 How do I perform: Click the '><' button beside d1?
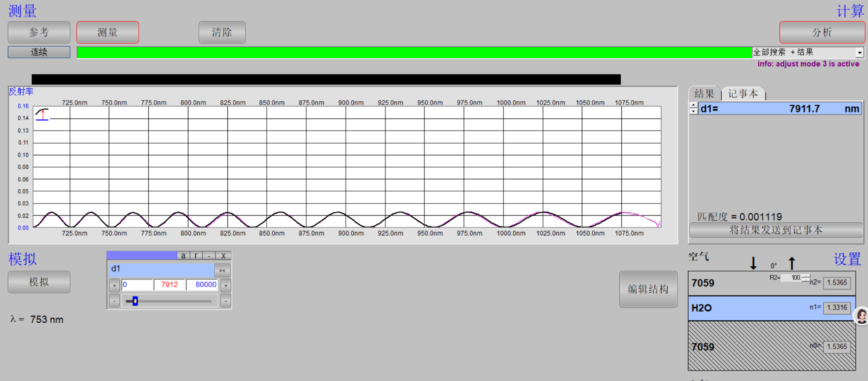pyautogui.click(x=222, y=270)
